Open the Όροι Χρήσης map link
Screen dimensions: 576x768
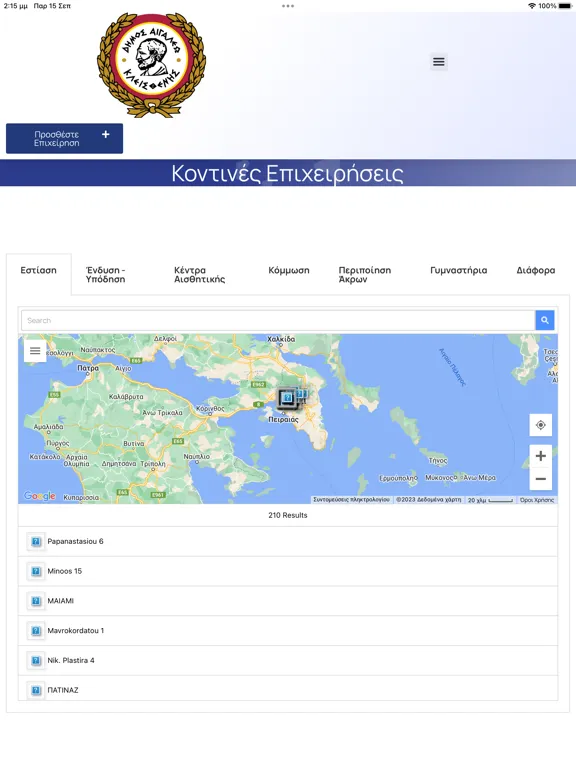(537, 500)
